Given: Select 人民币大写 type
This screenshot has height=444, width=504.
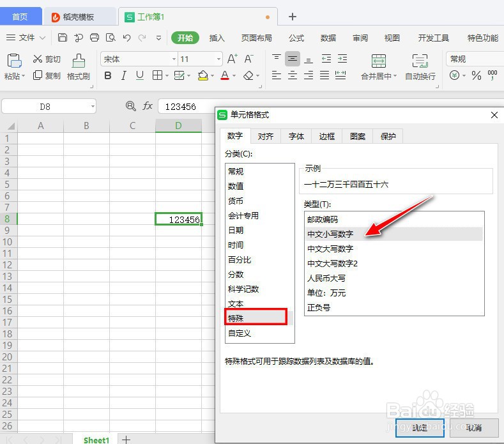Looking at the screenshot, I should click(x=394, y=278).
